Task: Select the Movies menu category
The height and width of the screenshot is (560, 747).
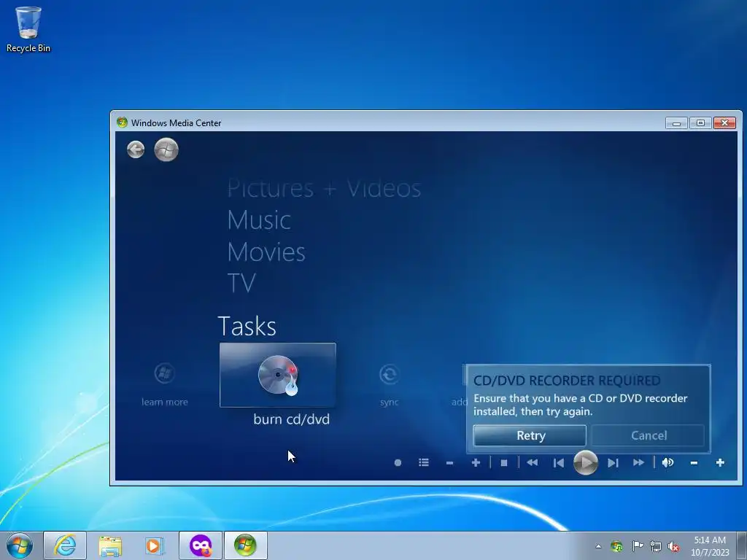Action: [x=266, y=252]
